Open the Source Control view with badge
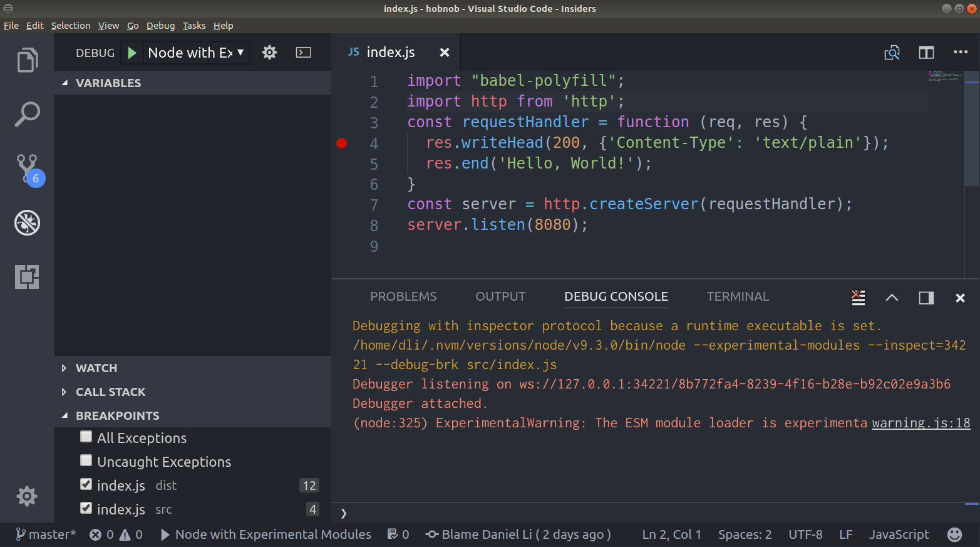 [x=28, y=169]
